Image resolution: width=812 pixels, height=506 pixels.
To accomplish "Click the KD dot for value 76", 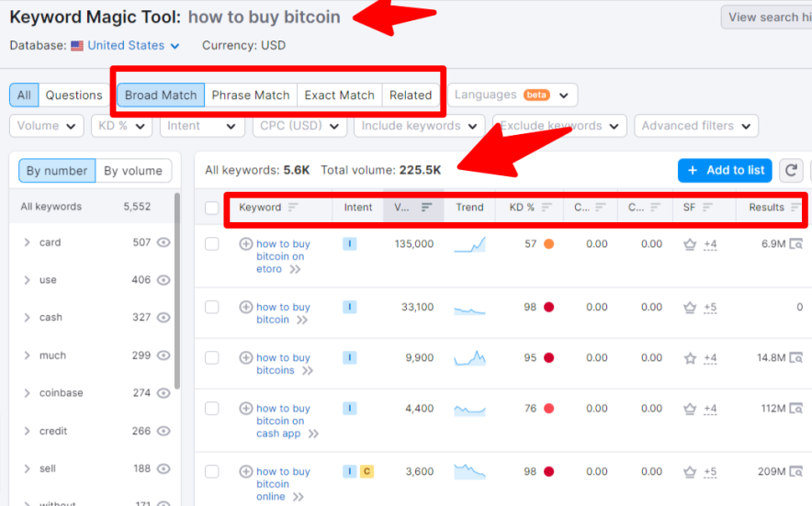I will point(549,409).
